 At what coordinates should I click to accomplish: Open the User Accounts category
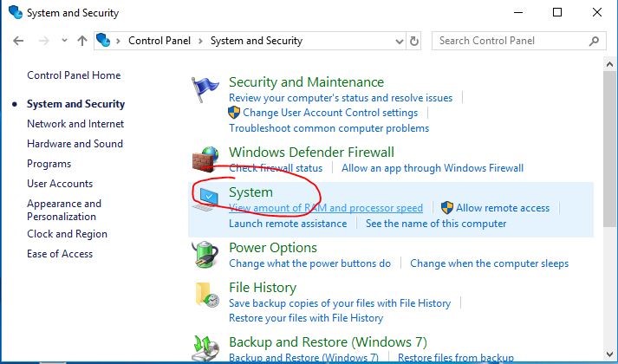point(60,184)
